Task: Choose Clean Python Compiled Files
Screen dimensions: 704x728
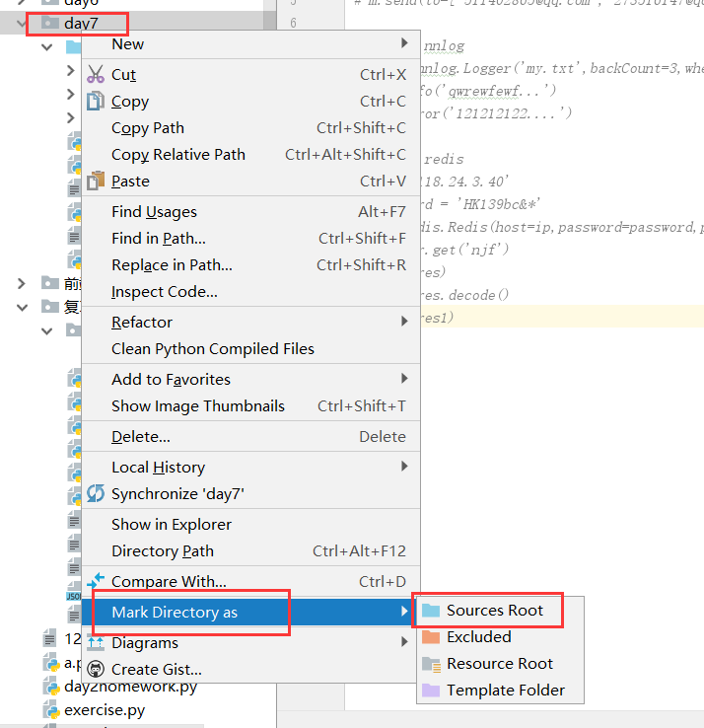Action: pyautogui.click(x=250, y=348)
